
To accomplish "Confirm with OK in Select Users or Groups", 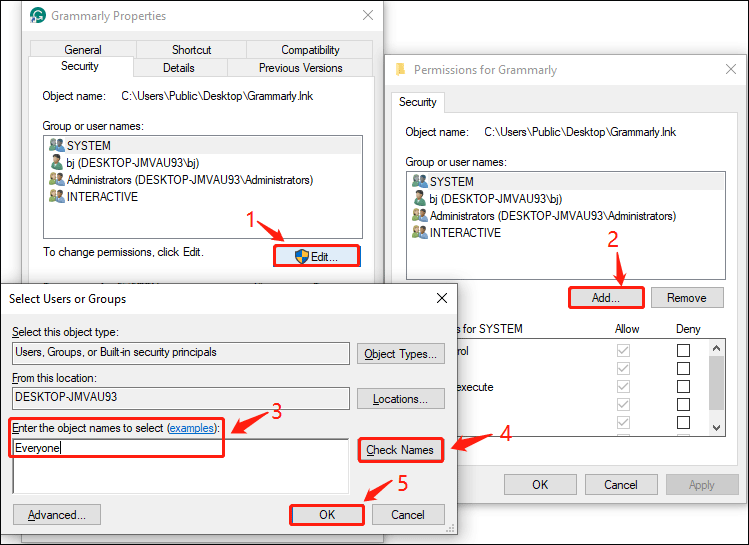I will [x=327, y=514].
